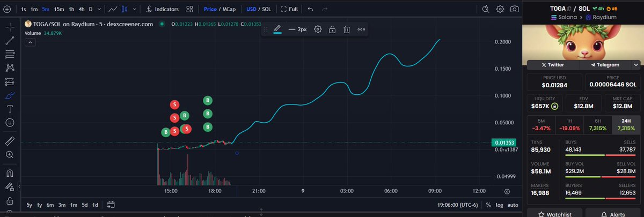Lock the drawing via floating toolbar padlock

pyautogui.click(x=333, y=29)
